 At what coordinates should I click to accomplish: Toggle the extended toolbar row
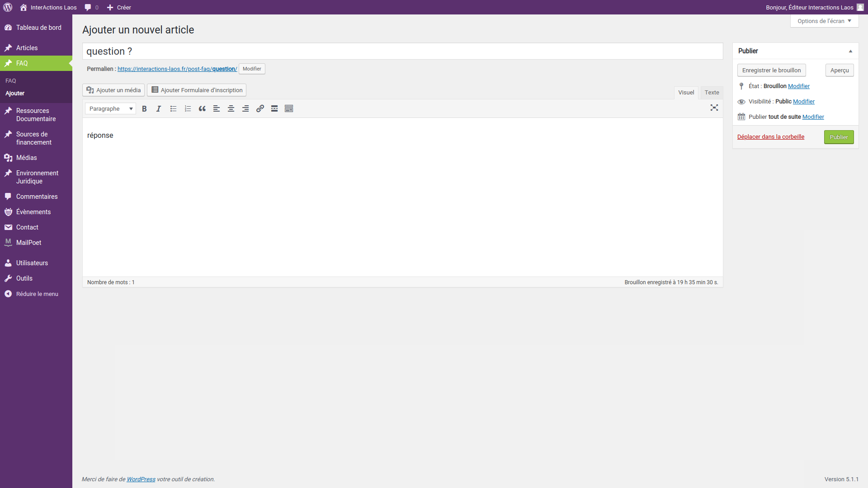(289, 109)
